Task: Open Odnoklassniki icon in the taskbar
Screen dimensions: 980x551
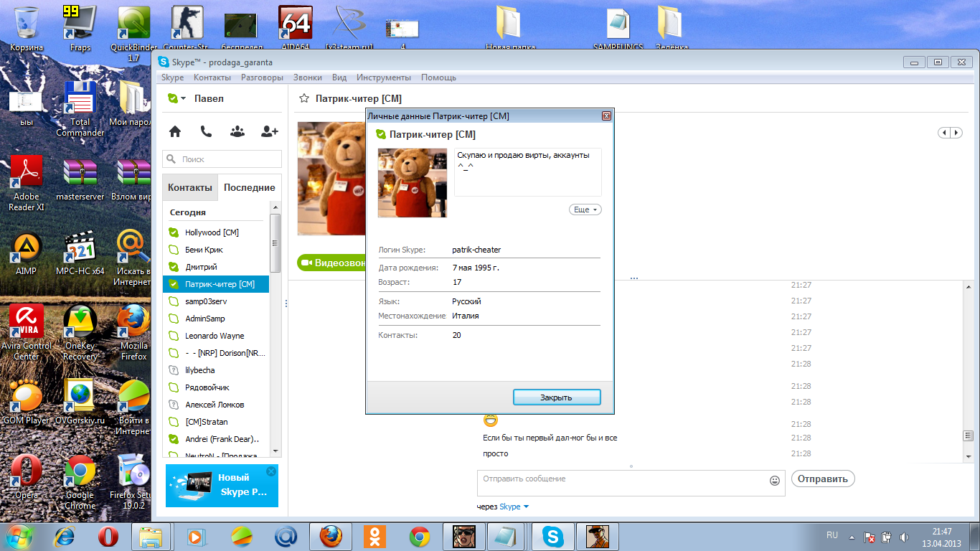Action: [374, 536]
